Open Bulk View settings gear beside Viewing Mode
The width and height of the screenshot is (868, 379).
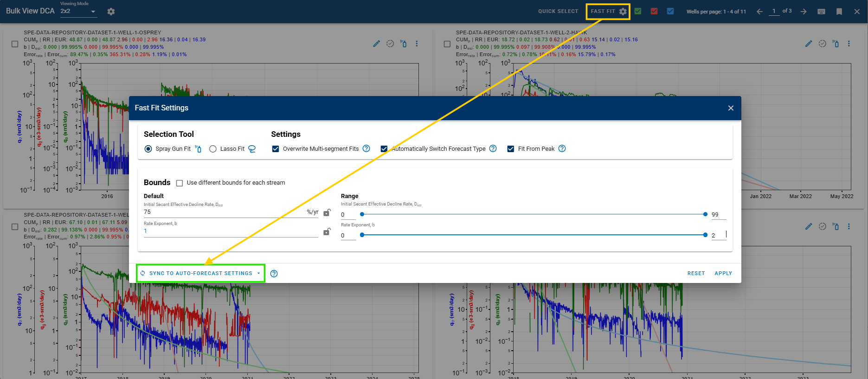tap(111, 12)
